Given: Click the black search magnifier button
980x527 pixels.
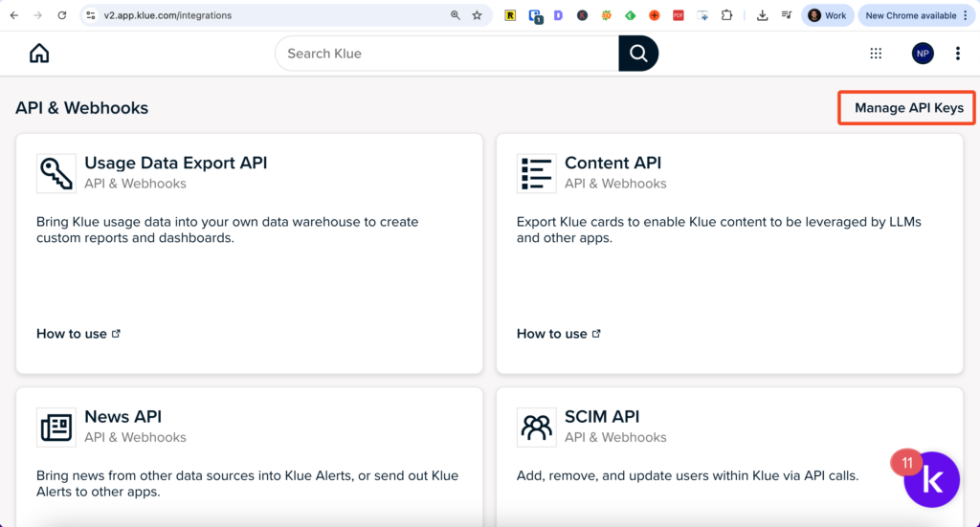Looking at the screenshot, I should (638, 53).
